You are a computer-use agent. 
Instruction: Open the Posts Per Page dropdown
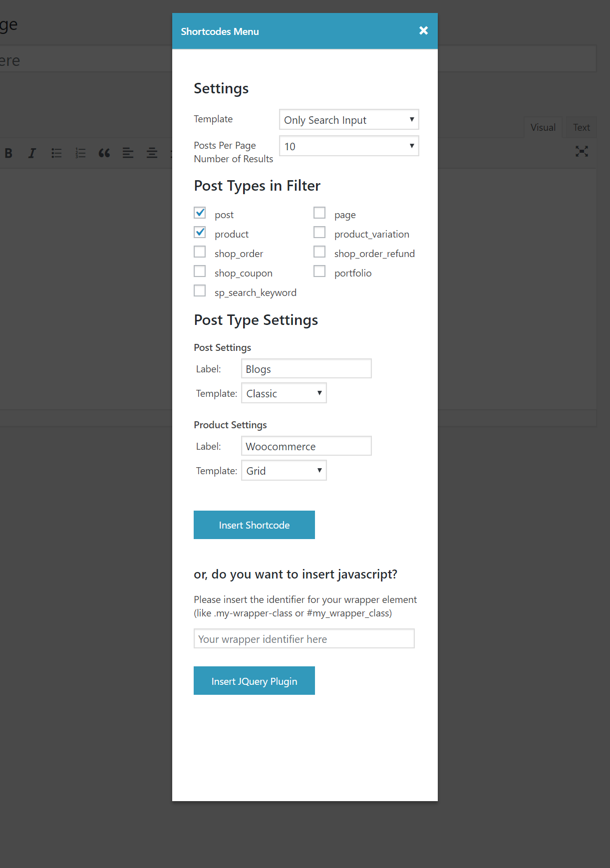(349, 146)
